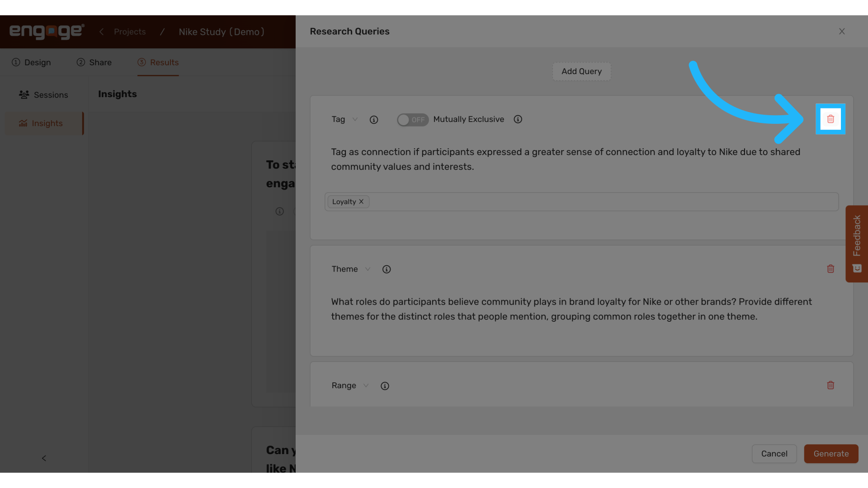The height and width of the screenshot is (488, 868).
Task: Edit the Theme query description text
Action: 571,309
